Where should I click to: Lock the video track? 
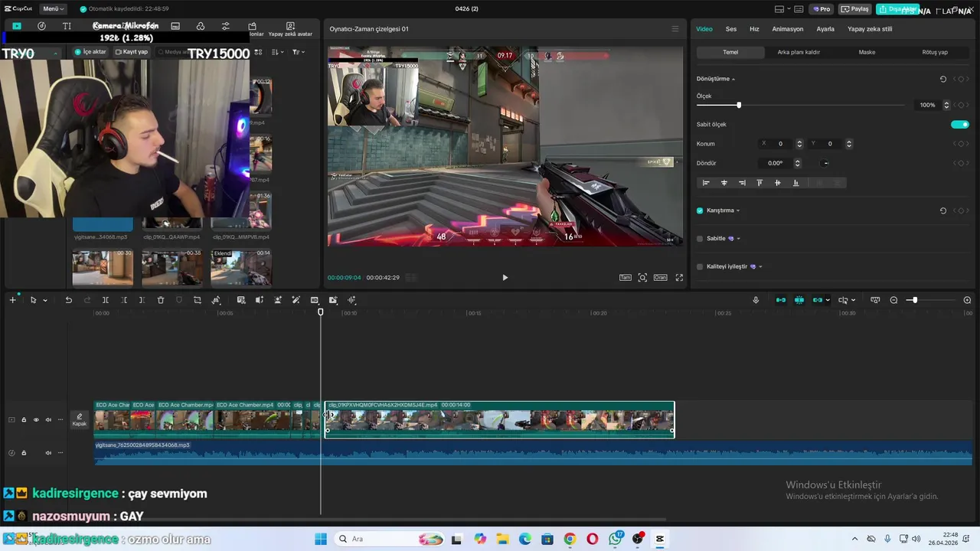point(24,419)
